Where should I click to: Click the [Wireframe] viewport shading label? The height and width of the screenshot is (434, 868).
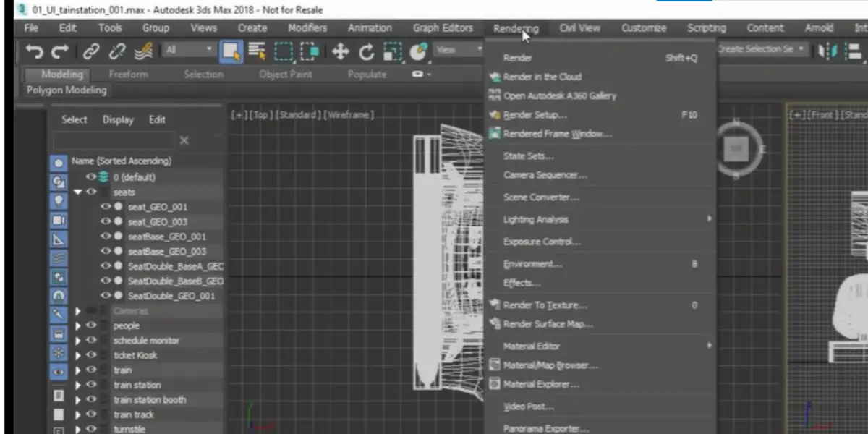click(x=349, y=115)
